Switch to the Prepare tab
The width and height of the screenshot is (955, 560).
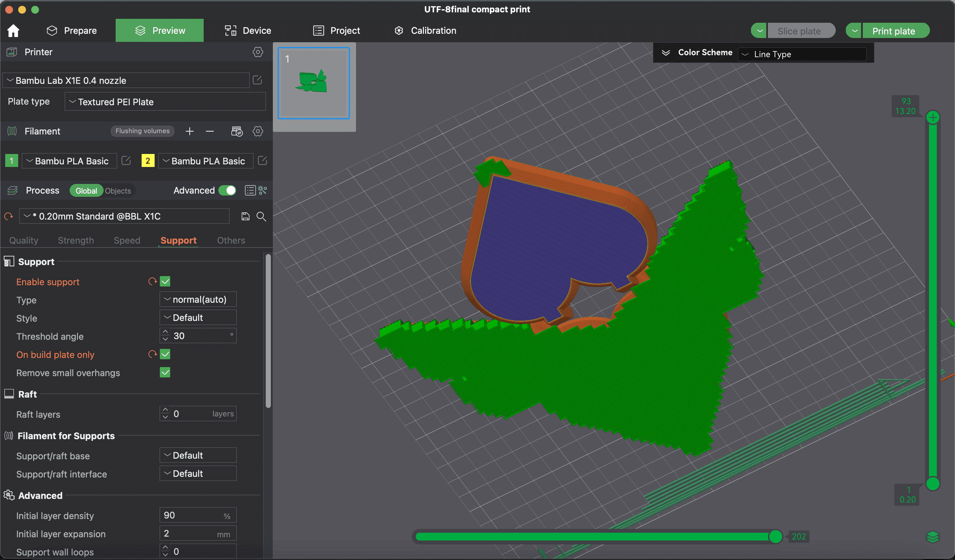pos(71,31)
